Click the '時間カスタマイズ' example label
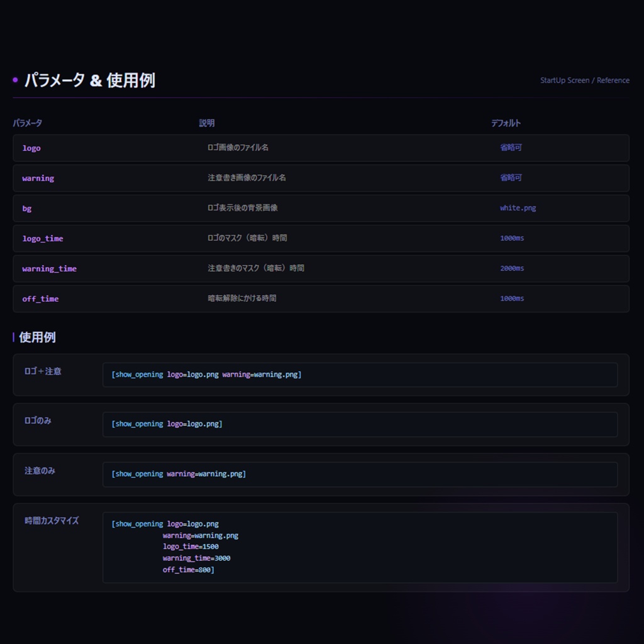 click(52, 521)
